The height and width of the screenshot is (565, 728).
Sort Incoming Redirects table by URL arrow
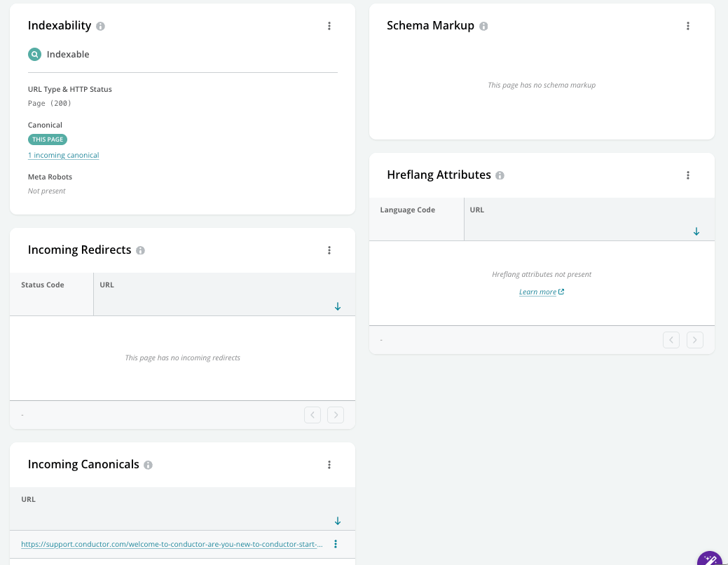pos(338,306)
